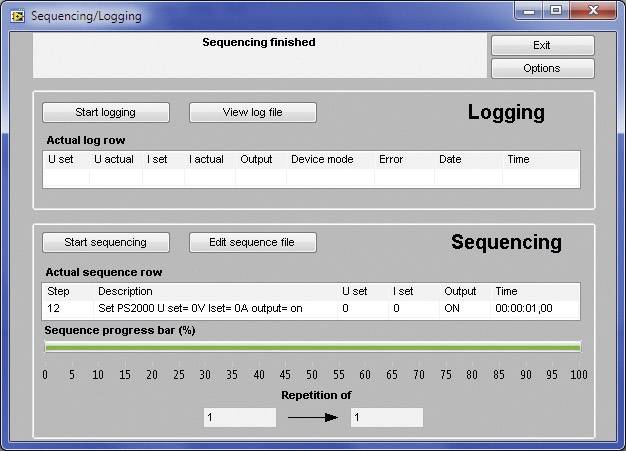The image size is (626, 451).
Task: Maximize the Sequencing/Logging window
Action: coord(556,11)
